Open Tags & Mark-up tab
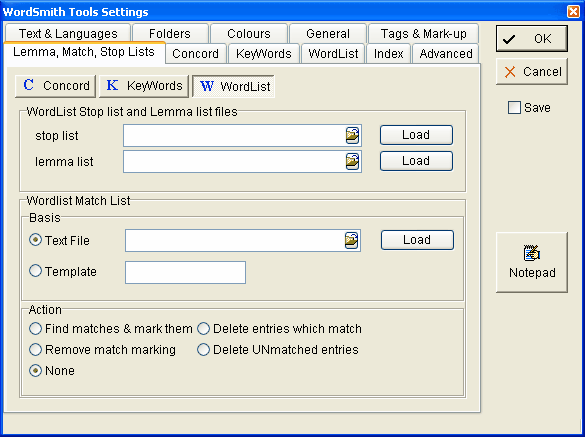This screenshot has width=585, height=437. click(423, 34)
